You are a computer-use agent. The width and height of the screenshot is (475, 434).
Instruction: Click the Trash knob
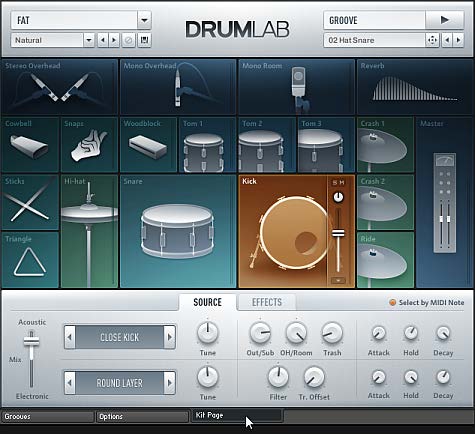pos(332,333)
